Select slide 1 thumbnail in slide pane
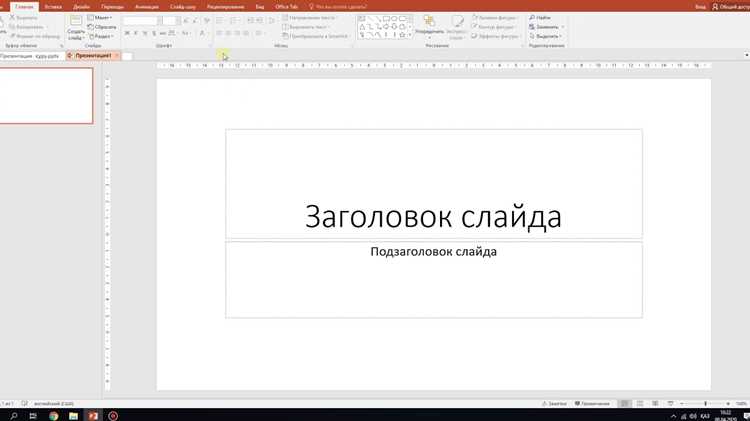The width and height of the screenshot is (750, 421). tap(46, 96)
